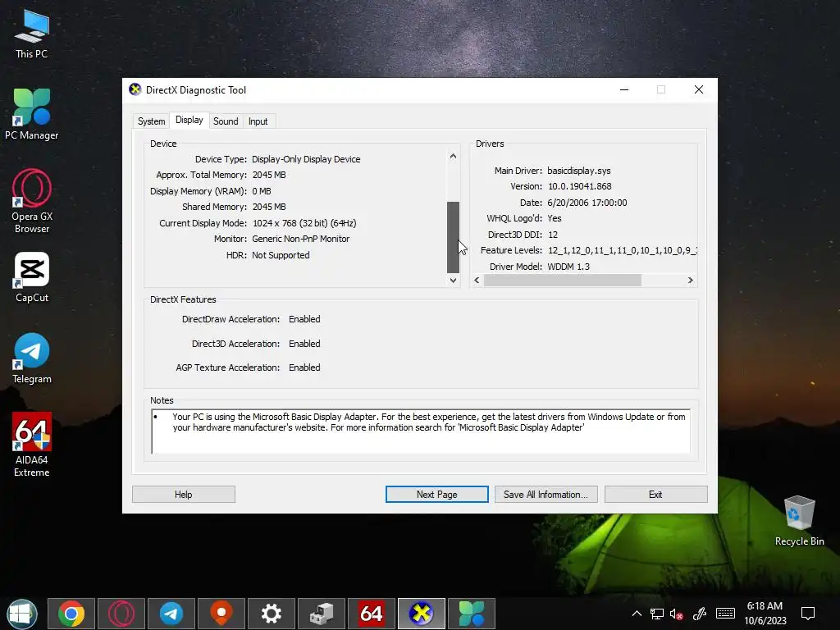
Task: Click the muted volume tray icon
Action: point(677,614)
